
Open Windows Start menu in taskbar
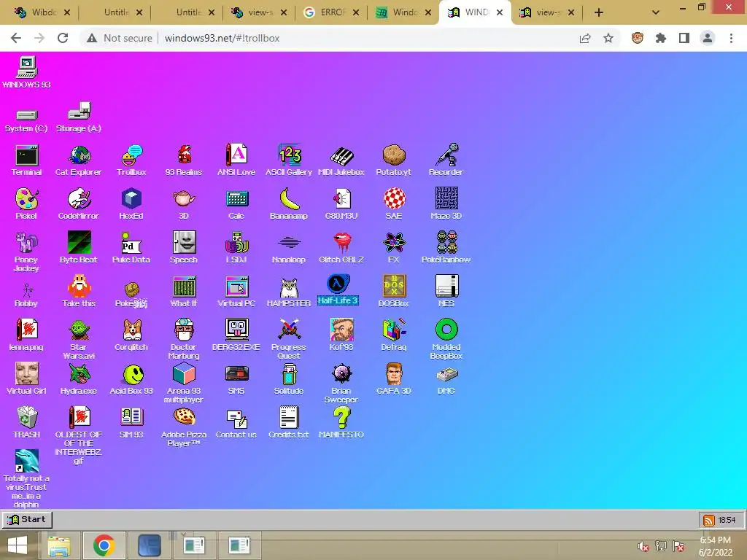(18, 545)
